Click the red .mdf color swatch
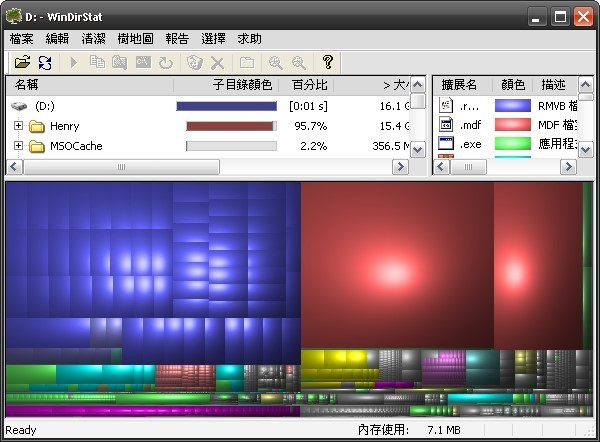This screenshot has height=442, width=600. tap(513, 124)
